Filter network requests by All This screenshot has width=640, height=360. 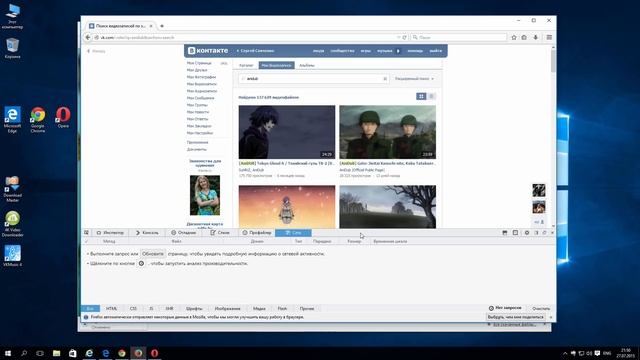tap(90, 309)
